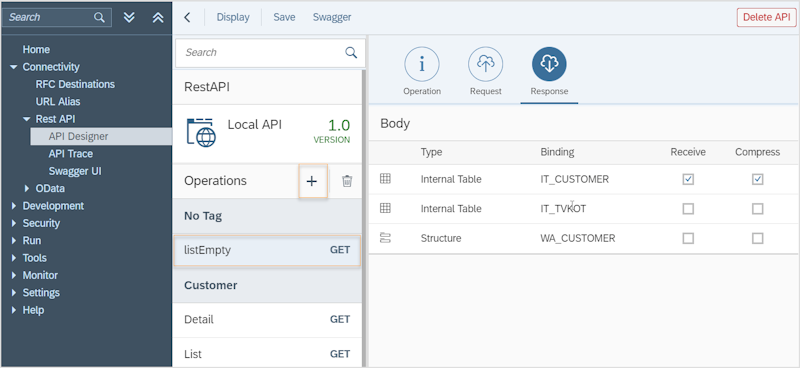The image size is (800, 368).
Task: Open Swagger UI in the tree
Action: point(75,171)
